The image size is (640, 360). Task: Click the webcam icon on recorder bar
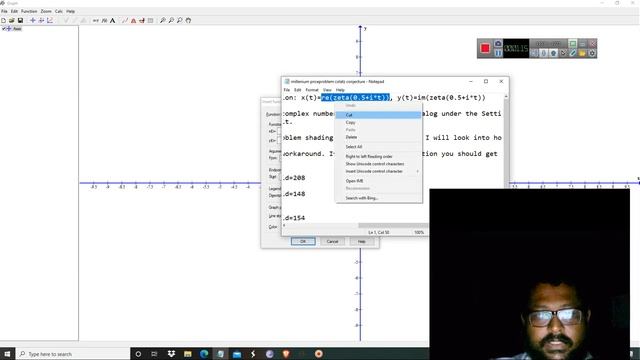coord(553,53)
